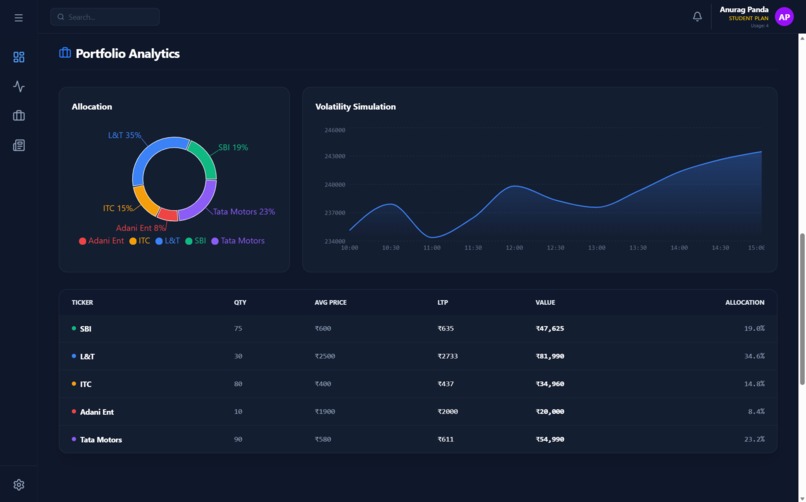The height and width of the screenshot is (502, 806).
Task: Click the ₹54,990 value cell
Action: (x=549, y=439)
